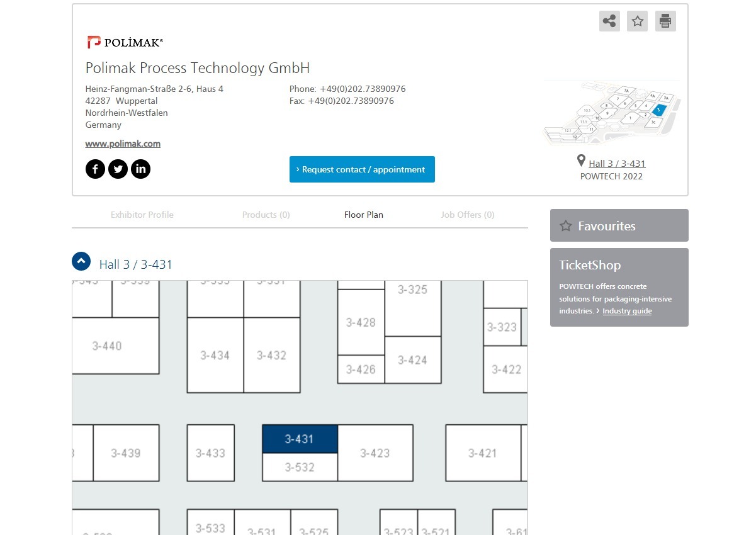Switch to the Exhibitor Profile tab
This screenshot has width=756, height=535.
tap(142, 215)
